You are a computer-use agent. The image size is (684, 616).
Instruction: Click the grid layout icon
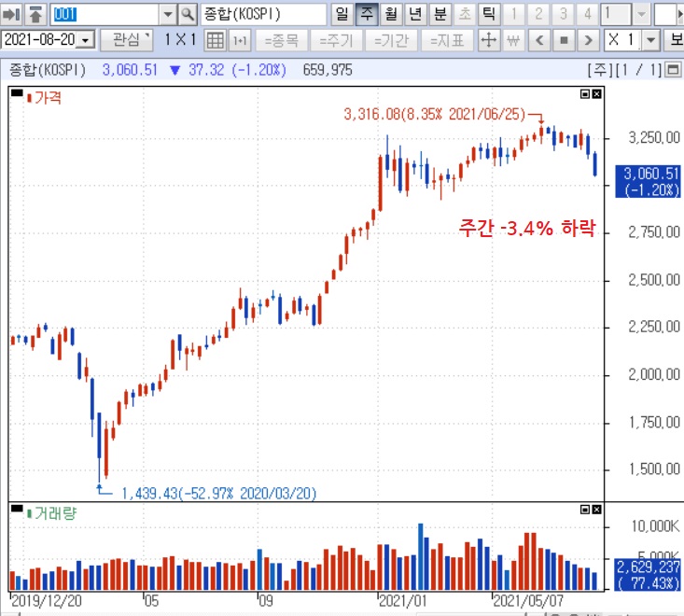coord(215,40)
